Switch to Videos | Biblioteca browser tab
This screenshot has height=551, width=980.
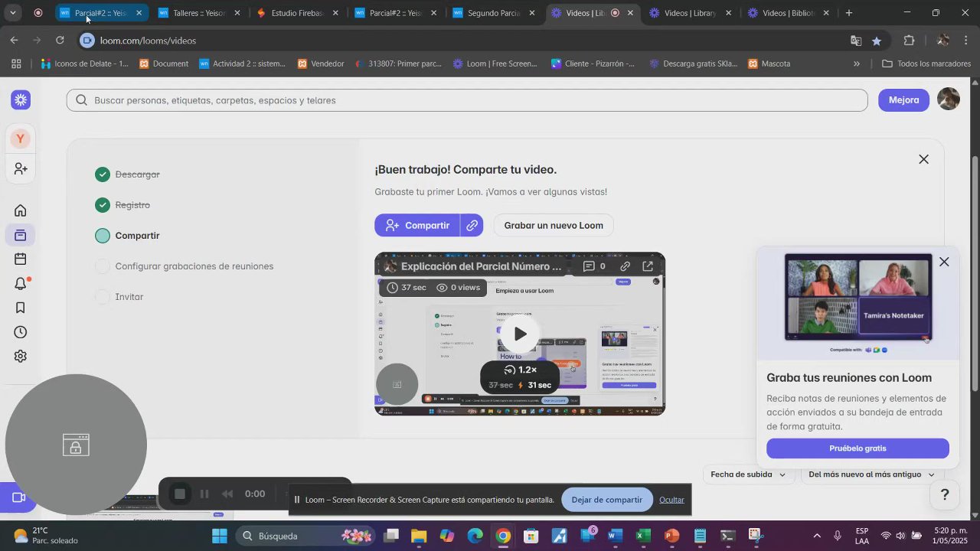[788, 13]
